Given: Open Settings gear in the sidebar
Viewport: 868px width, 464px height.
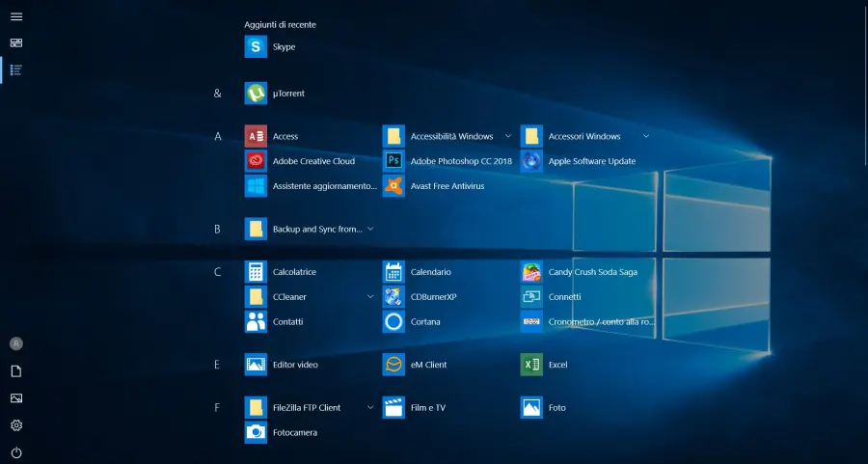Looking at the screenshot, I should 16,425.
